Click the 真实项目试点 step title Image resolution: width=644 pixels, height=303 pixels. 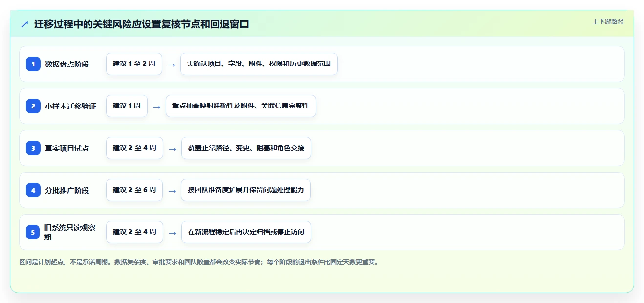tap(67, 148)
